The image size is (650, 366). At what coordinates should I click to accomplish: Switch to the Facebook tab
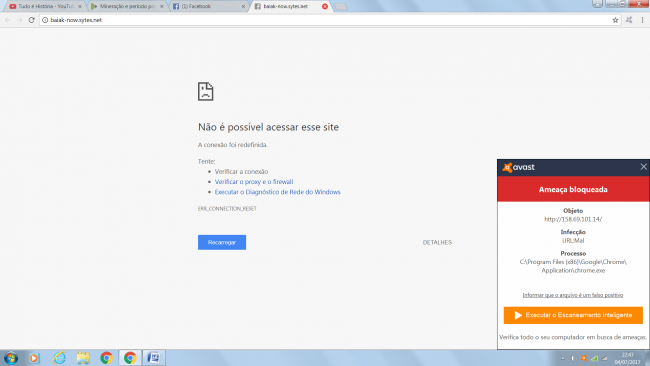pos(209,6)
